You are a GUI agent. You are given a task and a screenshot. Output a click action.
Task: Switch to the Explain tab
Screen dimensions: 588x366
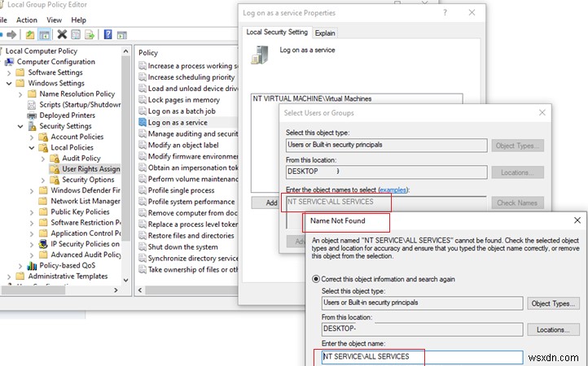pyautogui.click(x=325, y=33)
